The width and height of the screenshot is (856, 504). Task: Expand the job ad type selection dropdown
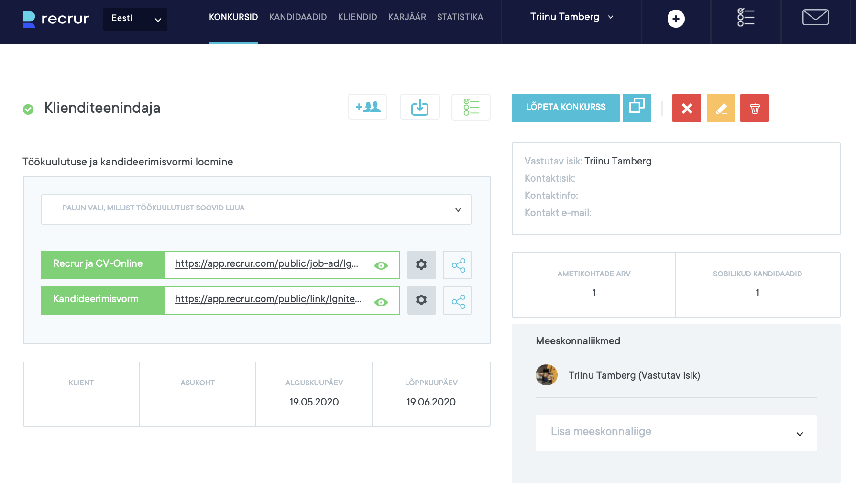tap(256, 209)
